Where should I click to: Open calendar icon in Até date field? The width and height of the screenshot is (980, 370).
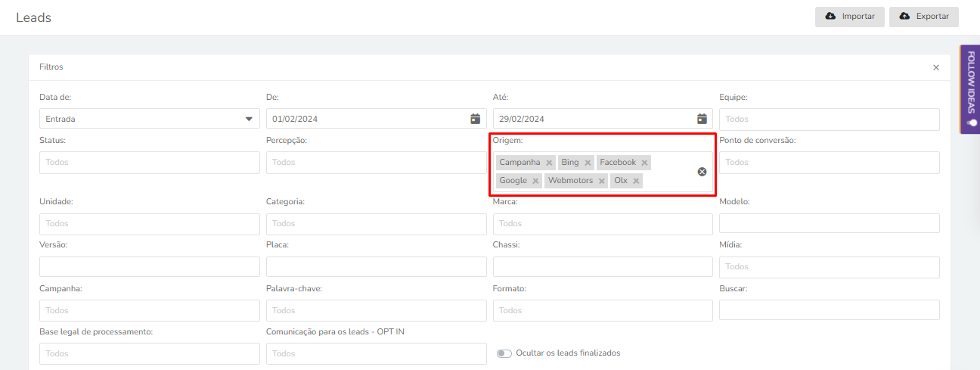coord(702,119)
